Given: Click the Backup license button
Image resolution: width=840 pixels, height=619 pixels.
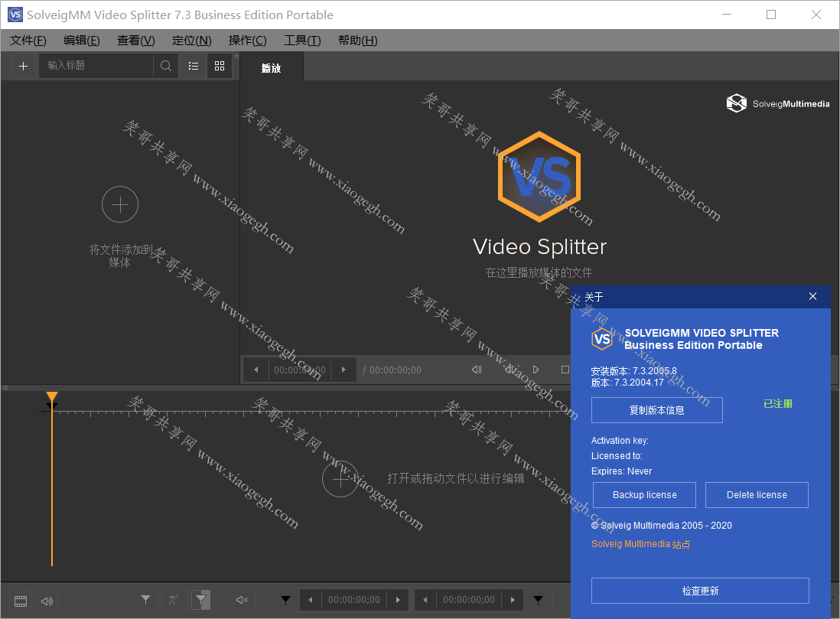Looking at the screenshot, I should (x=644, y=494).
